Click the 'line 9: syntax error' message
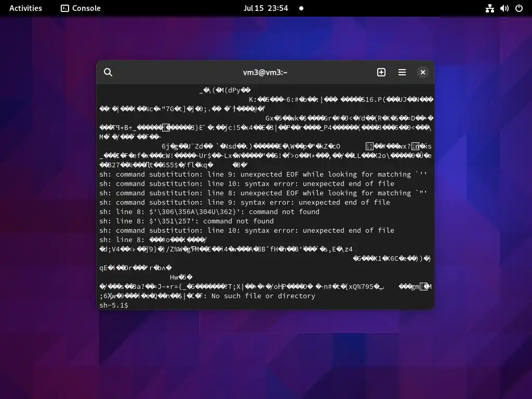Screen dimensions: 532x399 245,202
